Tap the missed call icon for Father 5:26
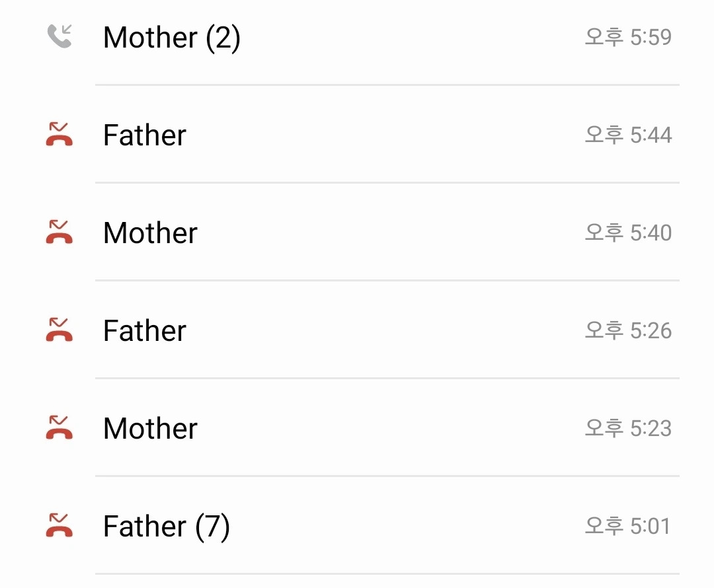Image resolution: width=714 pixels, height=588 pixels. [59, 330]
